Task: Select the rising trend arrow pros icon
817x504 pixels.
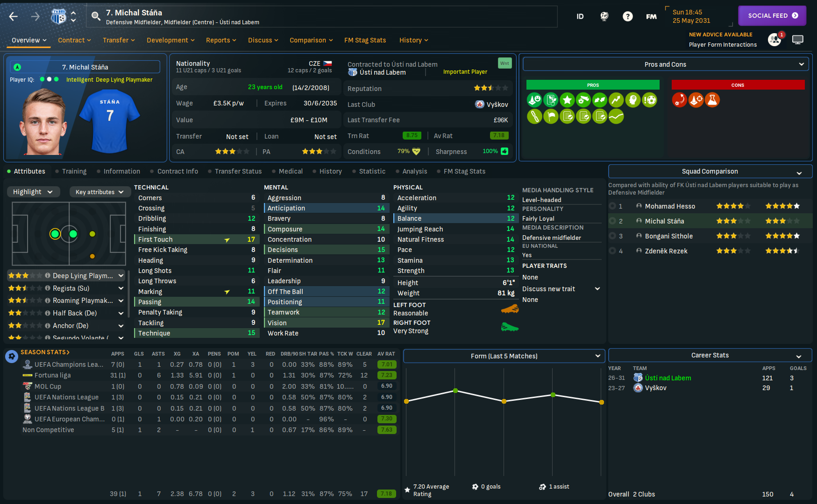Action: point(616,100)
